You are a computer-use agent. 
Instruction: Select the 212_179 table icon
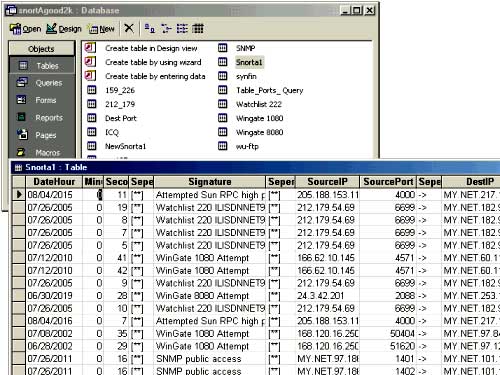tap(91, 104)
